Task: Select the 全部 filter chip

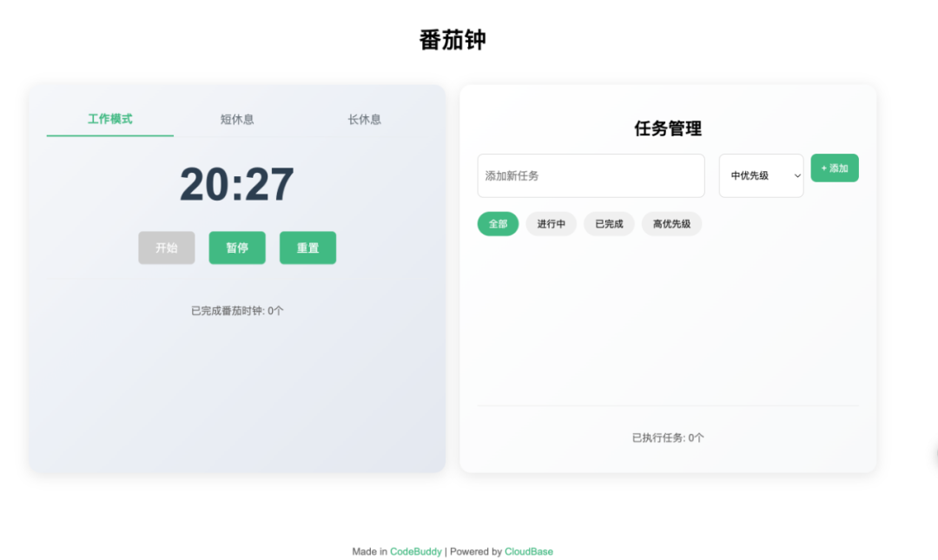Action: point(498,224)
